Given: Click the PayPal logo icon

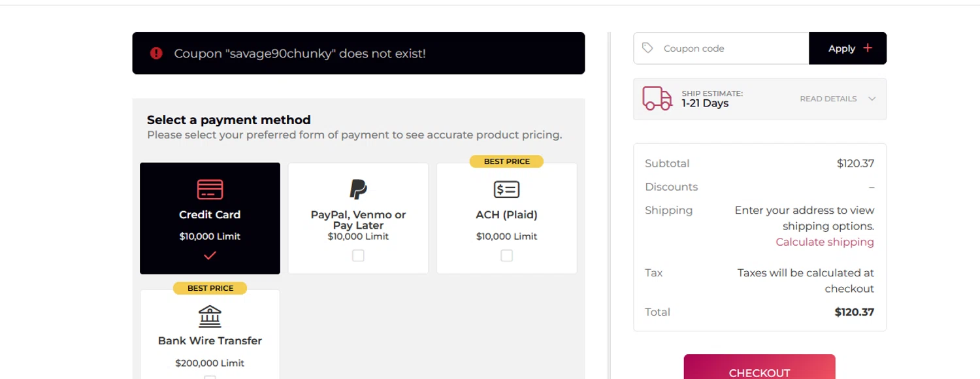Looking at the screenshot, I should 358,189.
